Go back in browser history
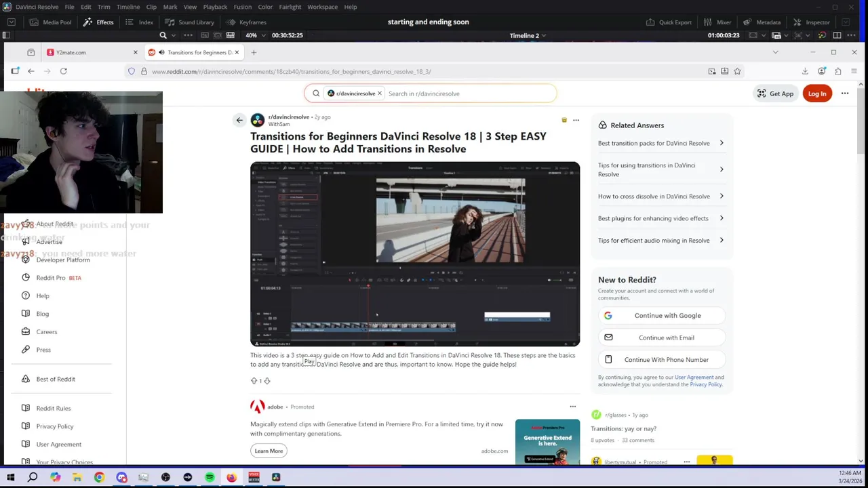Screen dimensions: 868x488 click(x=31, y=71)
